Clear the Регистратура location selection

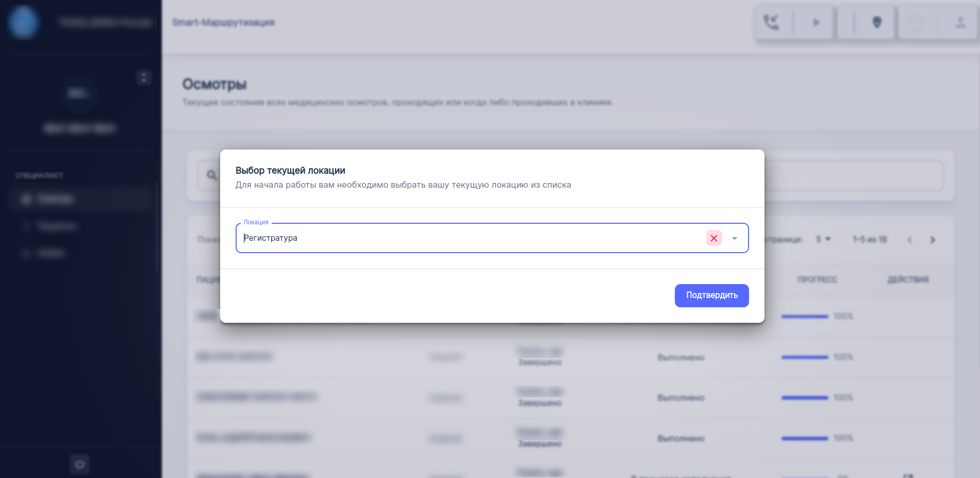[714, 238]
